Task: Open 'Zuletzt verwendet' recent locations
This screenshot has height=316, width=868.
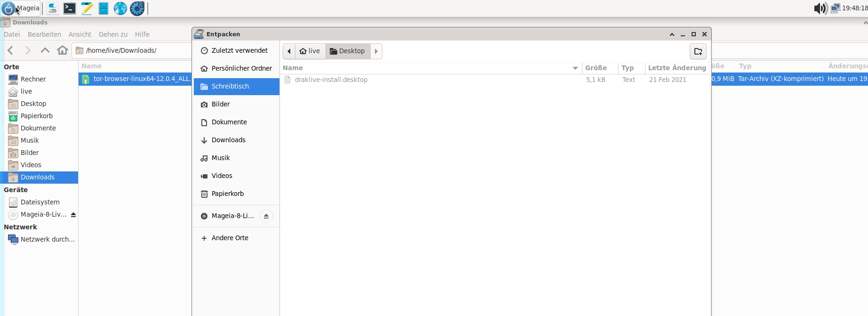Action: click(239, 50)
